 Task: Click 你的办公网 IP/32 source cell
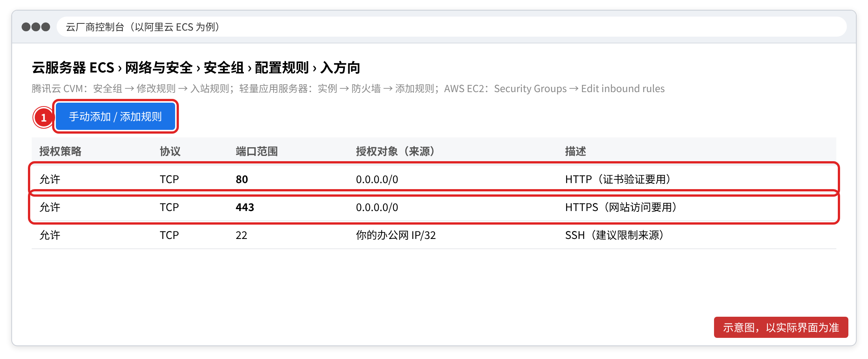396,235
